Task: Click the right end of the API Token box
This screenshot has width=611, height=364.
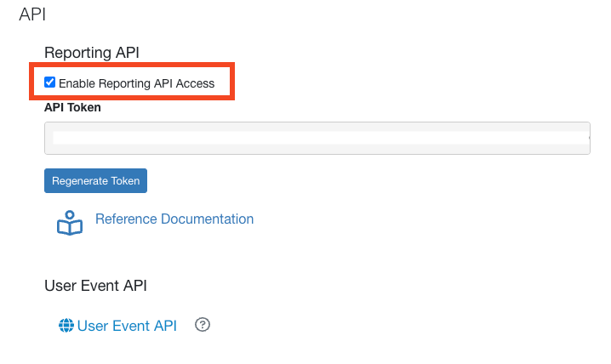Action: click(585, 139)
